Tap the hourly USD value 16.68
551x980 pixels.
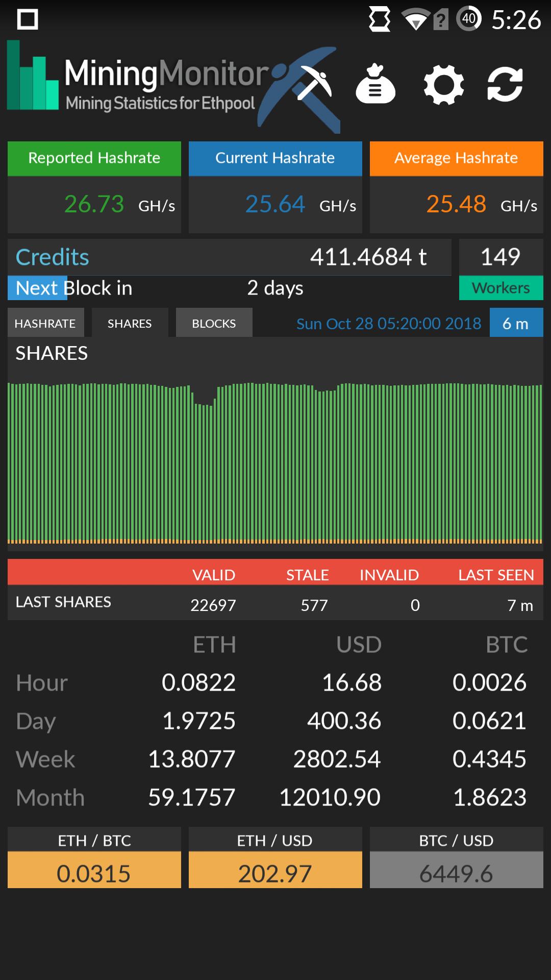coord(352,682)
